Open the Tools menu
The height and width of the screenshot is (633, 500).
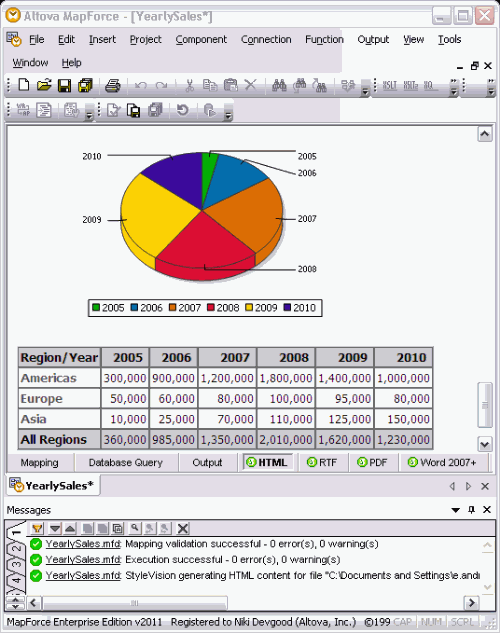coord(450,39)
